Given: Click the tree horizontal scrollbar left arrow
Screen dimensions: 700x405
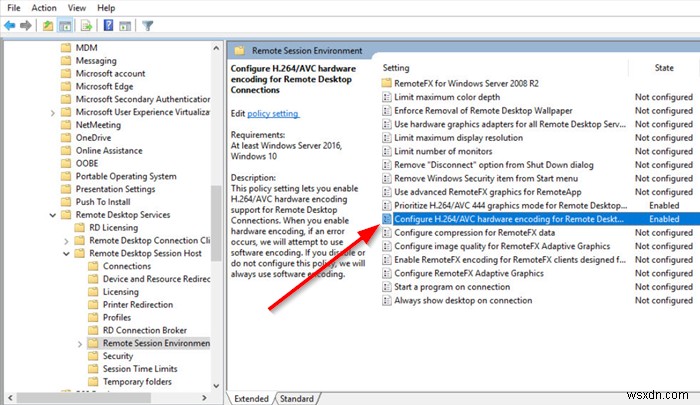Looking at the screenshot, I should [10, 397].
